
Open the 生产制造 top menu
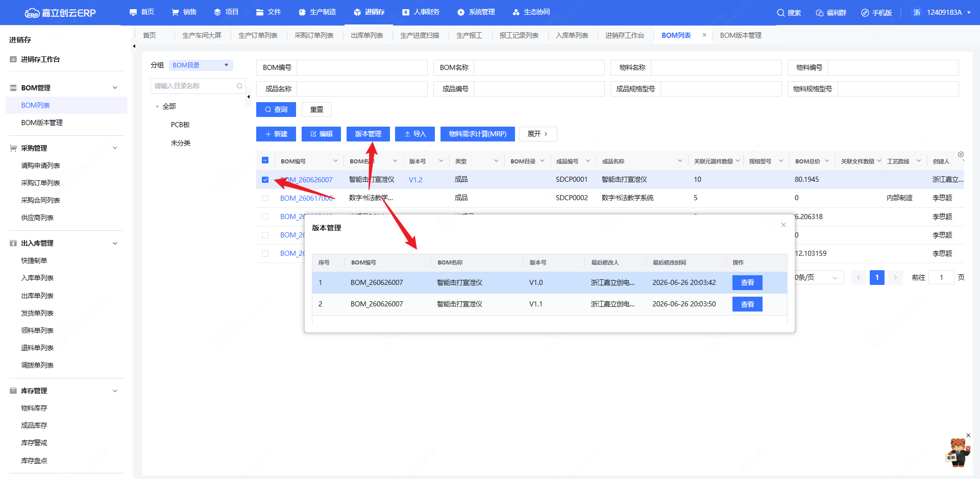coord(317,12)
